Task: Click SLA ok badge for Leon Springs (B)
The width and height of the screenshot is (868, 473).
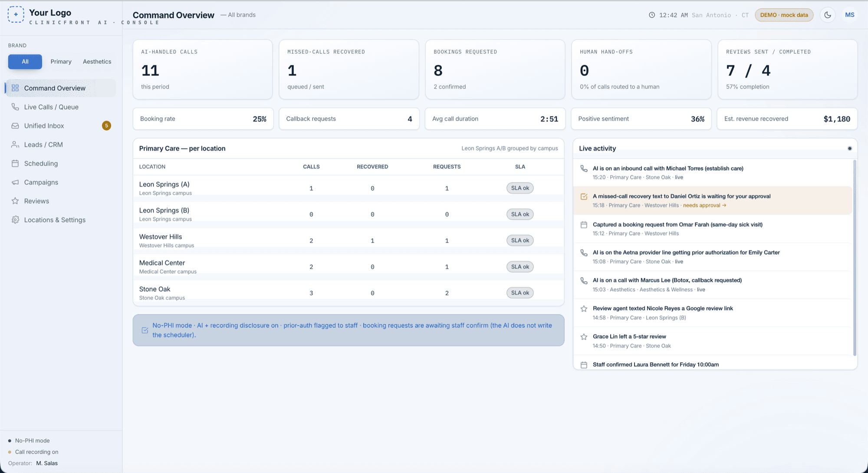Action: [520, 214]
